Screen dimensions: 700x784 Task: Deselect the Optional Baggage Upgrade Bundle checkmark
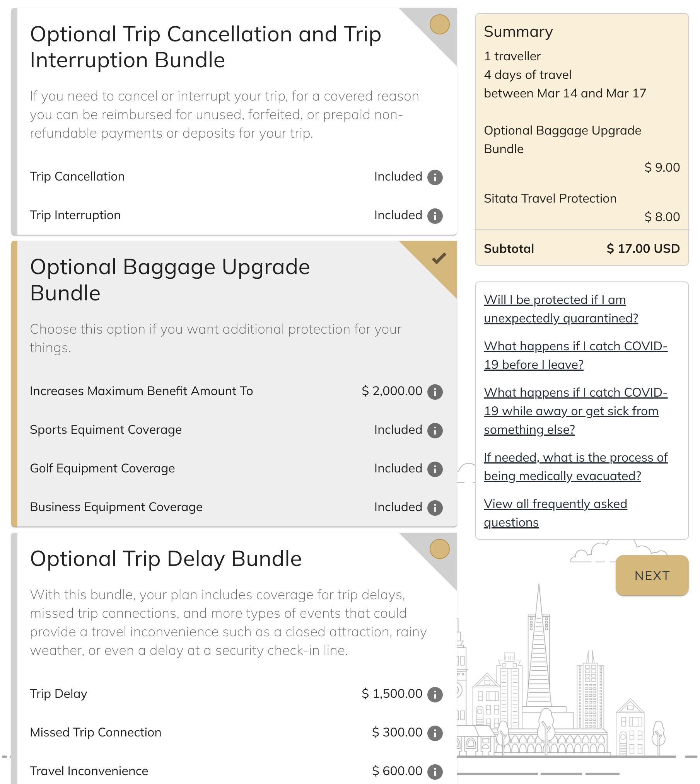pos(439,258)
